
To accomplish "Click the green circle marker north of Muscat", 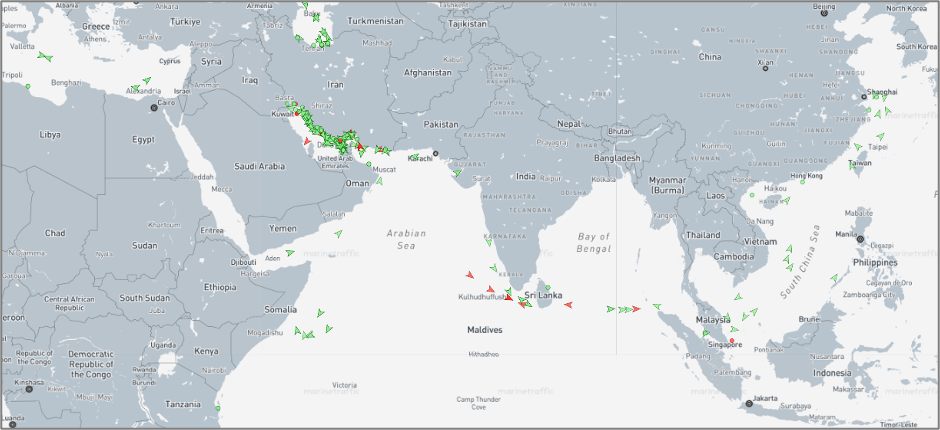I will coord(369,164).
